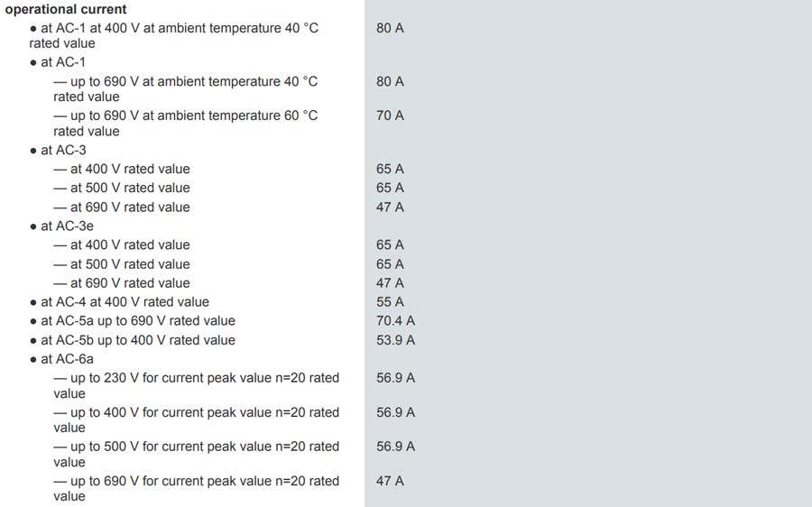Screen dimensions: 812x507
Task: Select 'up to 690 V at ambient temperature 40 °C'
Action: (185, 89)
